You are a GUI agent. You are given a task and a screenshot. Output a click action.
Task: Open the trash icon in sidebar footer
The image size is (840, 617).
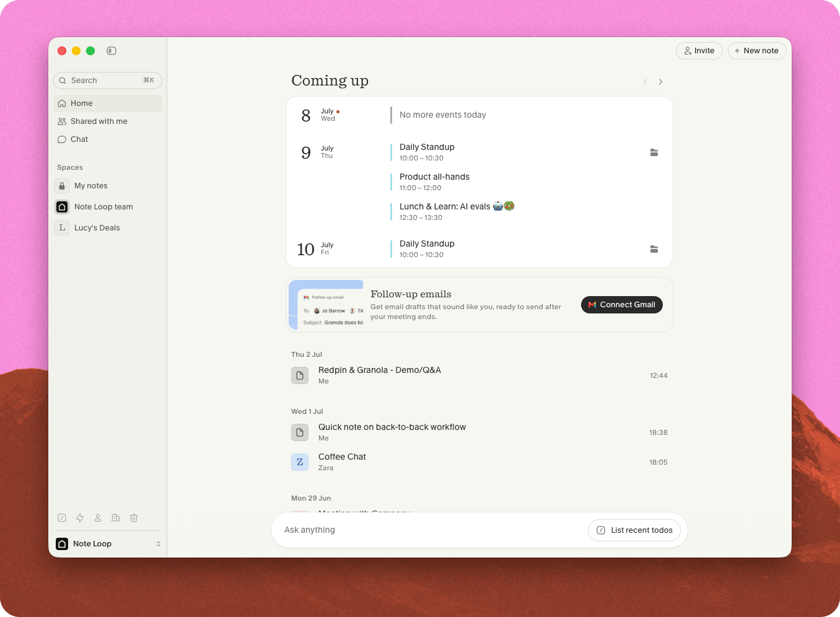[x=134, y=518]
